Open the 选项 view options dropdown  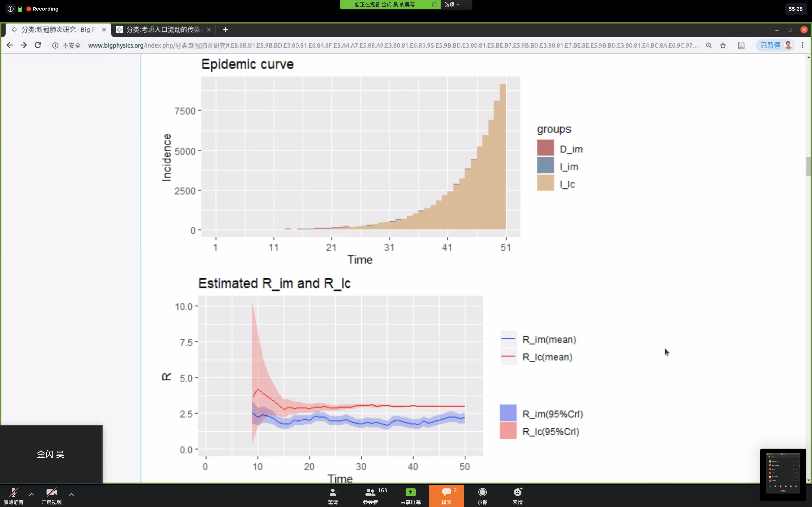pyautogui.click(x=452, y=5)
